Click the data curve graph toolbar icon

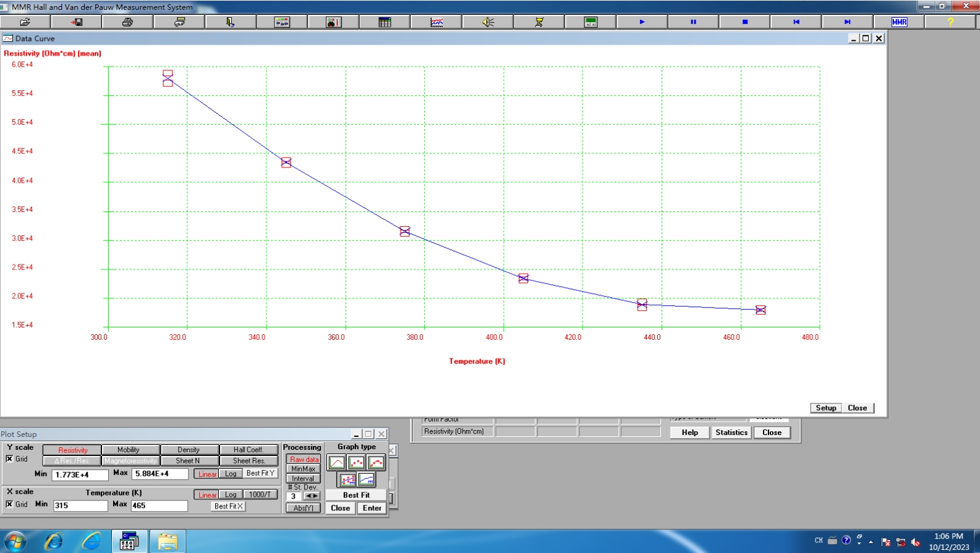coord(437,22)
